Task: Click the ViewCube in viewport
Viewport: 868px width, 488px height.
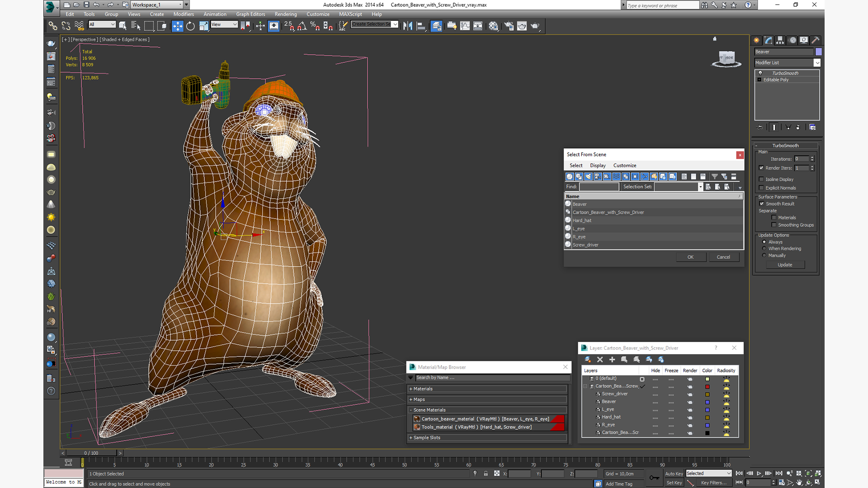Action: pyautogui.click(x=726, y=59)
